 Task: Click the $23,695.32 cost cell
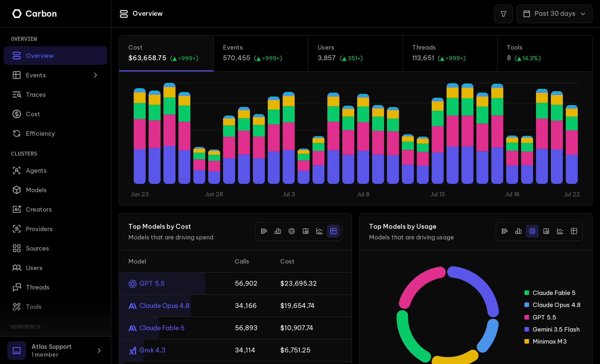[298, 283]
